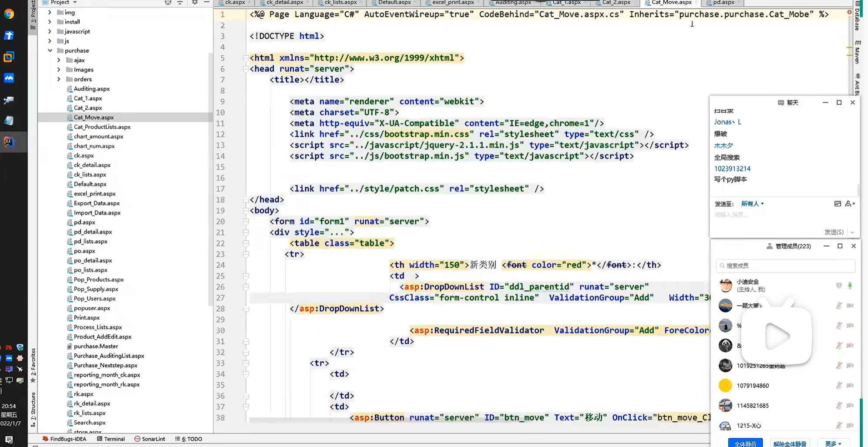Expand the install folder
Image resolution: width=868 pixels, height=447 pixels.
(x=50, y=22)
